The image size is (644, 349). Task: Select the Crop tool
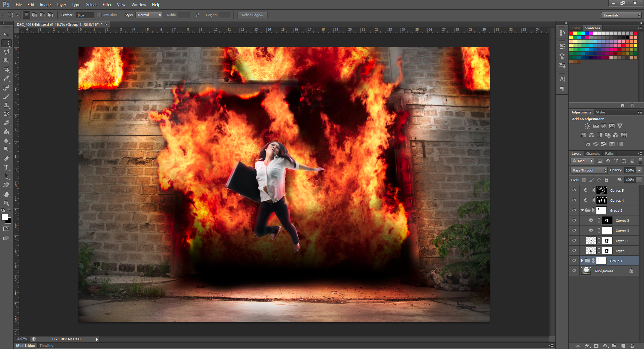[x=6, y=69]
